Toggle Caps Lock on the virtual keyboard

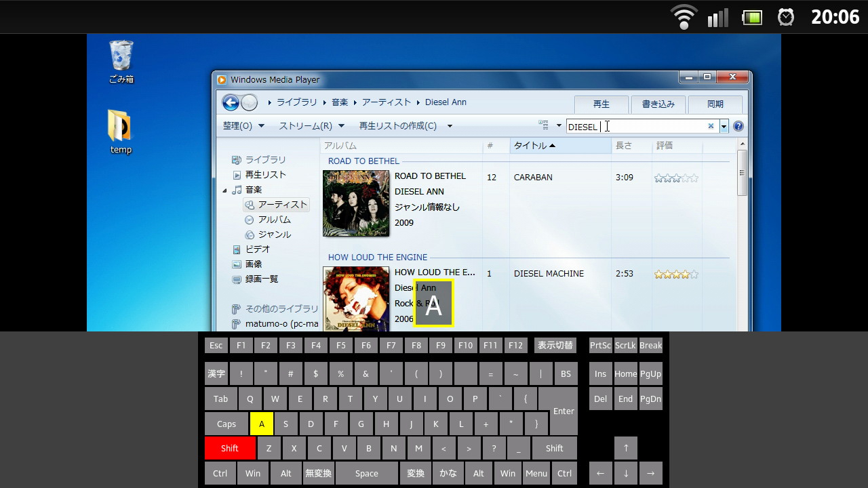tap(226, 423)
